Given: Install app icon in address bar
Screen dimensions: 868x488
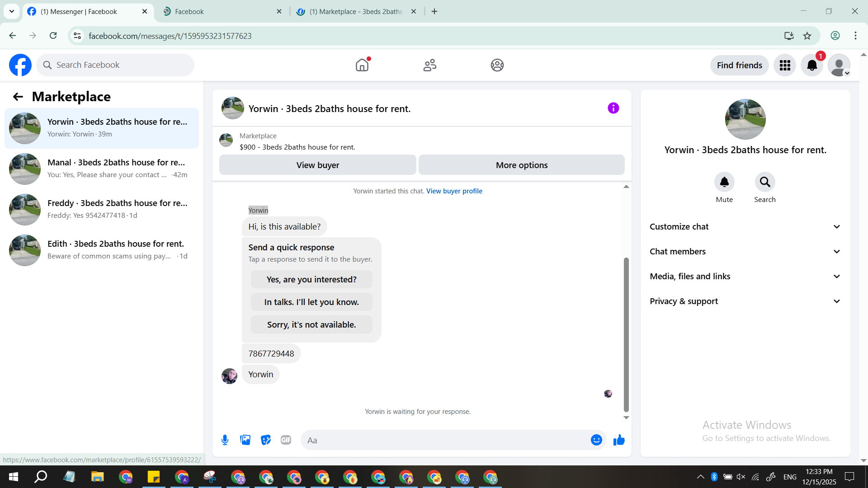Looking at the screenshot, I should tap(789, 36).
